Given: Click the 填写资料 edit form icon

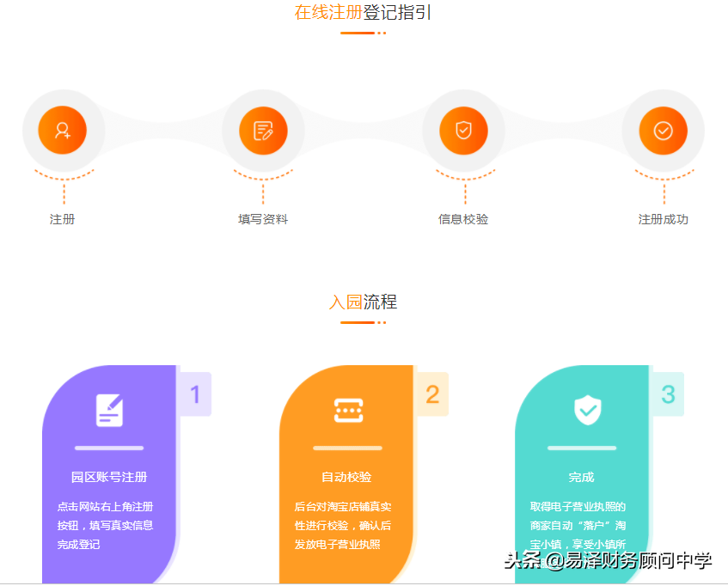Looking at the screenshot, I should [x=263, y=131].
